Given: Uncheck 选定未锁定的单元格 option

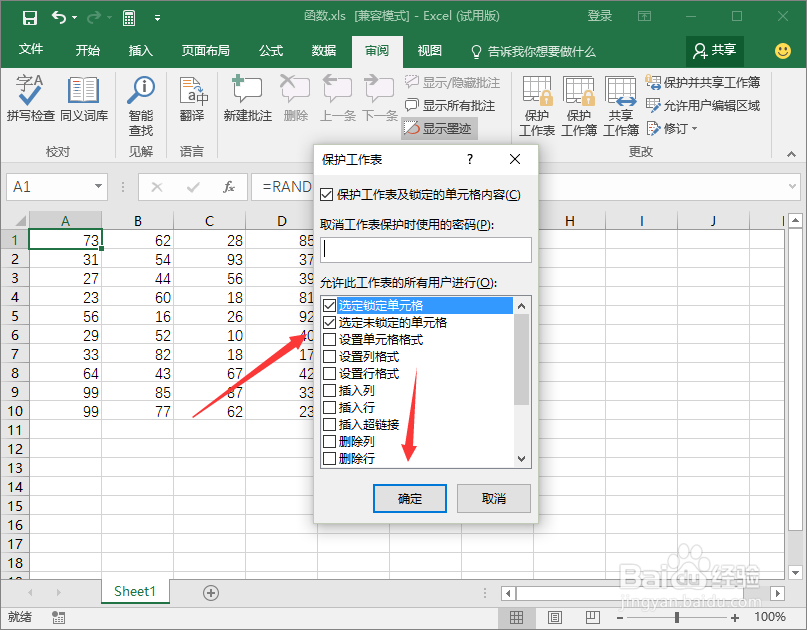Looking at the screenshot, I should [329, 322].
